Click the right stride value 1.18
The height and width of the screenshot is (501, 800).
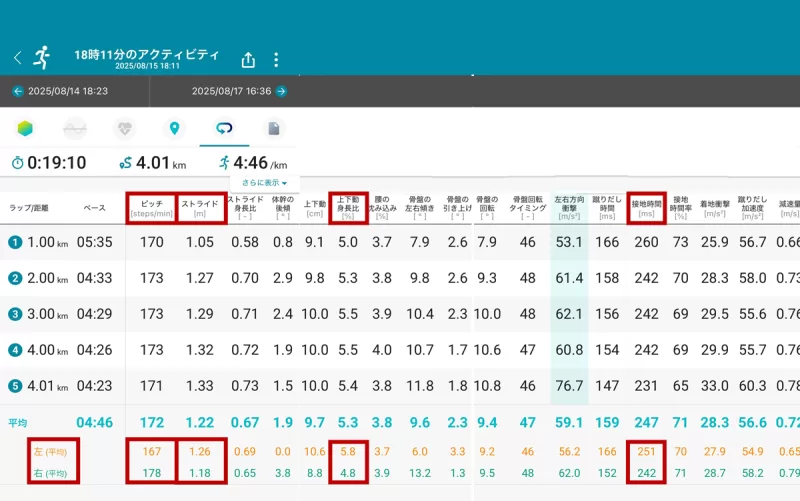coord(199,473)
